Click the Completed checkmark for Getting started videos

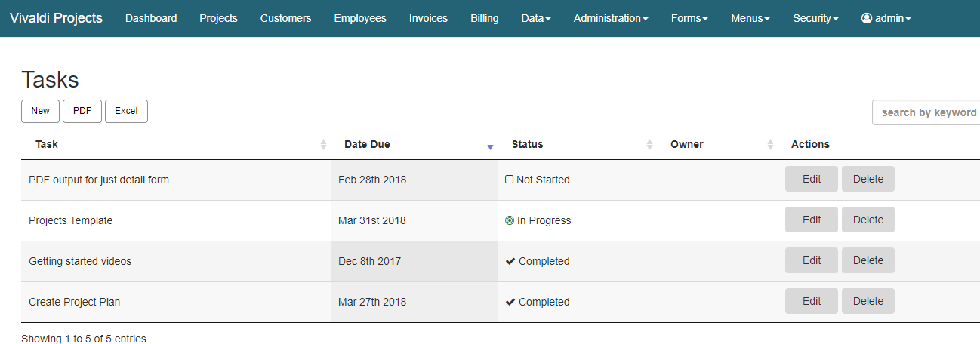(x=510, y=261)
